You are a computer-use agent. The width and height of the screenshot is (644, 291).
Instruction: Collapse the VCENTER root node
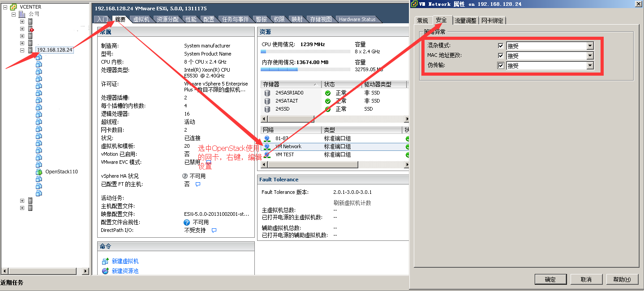pos(5,7)
